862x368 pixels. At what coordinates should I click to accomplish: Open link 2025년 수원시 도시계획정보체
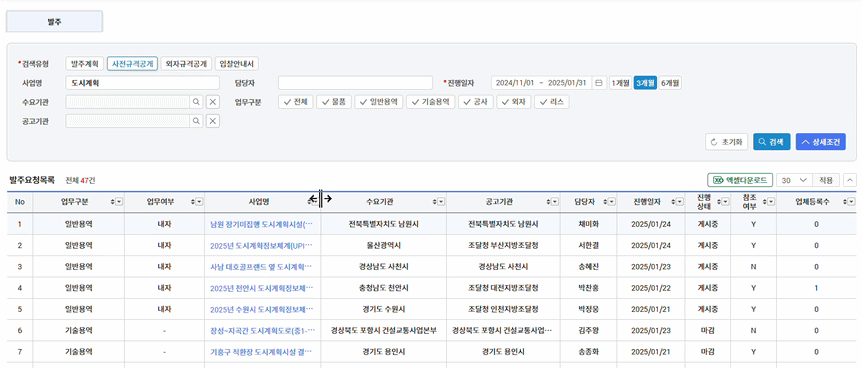(x=261, y=309)
